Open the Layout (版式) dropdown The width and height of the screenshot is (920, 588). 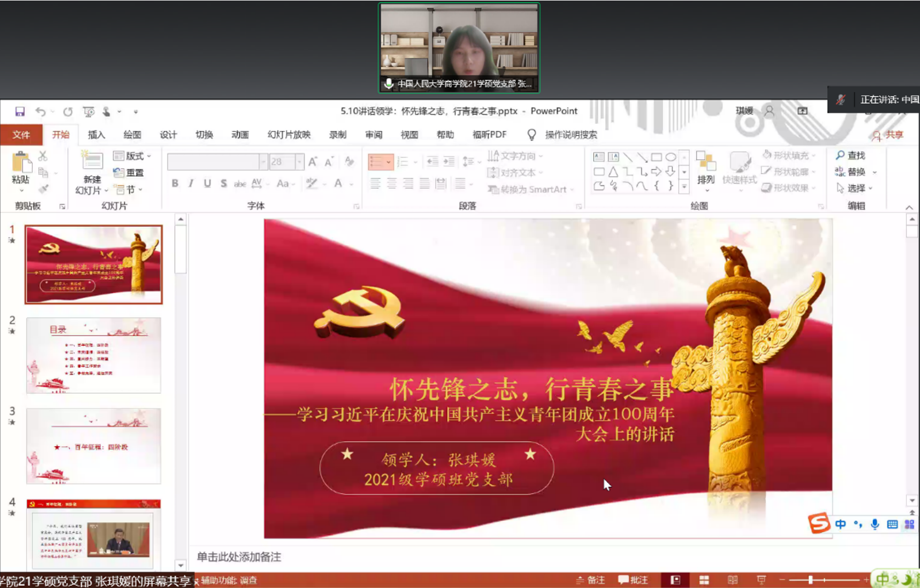tap(132, 156)
